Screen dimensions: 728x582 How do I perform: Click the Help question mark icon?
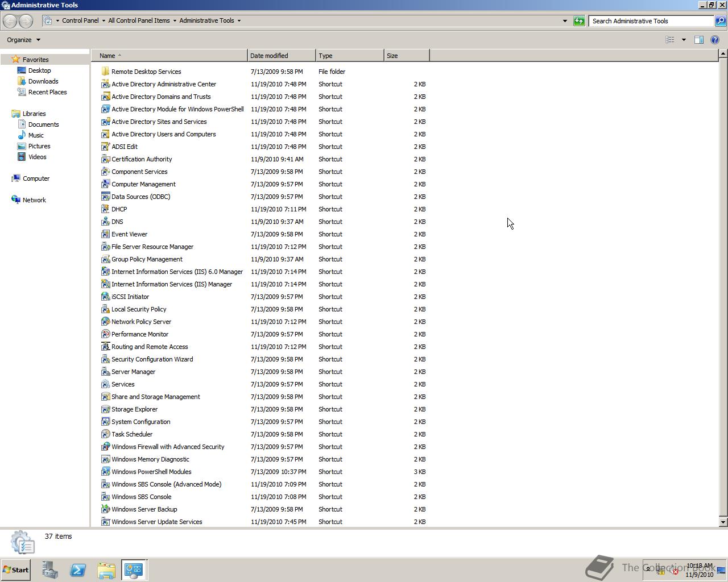click(715, 40)
